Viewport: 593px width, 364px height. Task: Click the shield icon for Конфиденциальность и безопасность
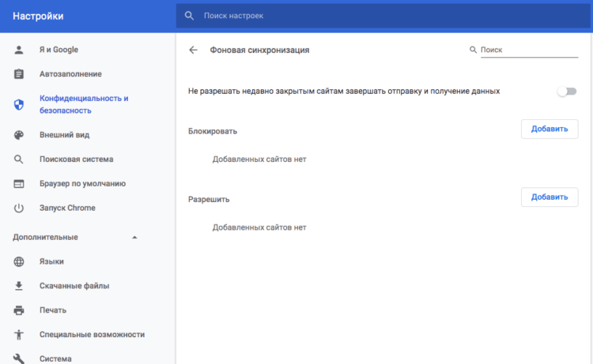click(x=18, y=104)
